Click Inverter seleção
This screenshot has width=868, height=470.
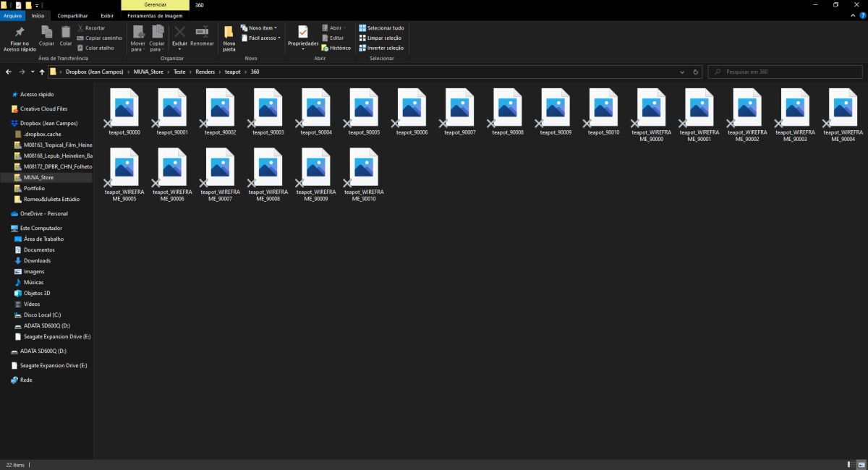click(381, 48)
